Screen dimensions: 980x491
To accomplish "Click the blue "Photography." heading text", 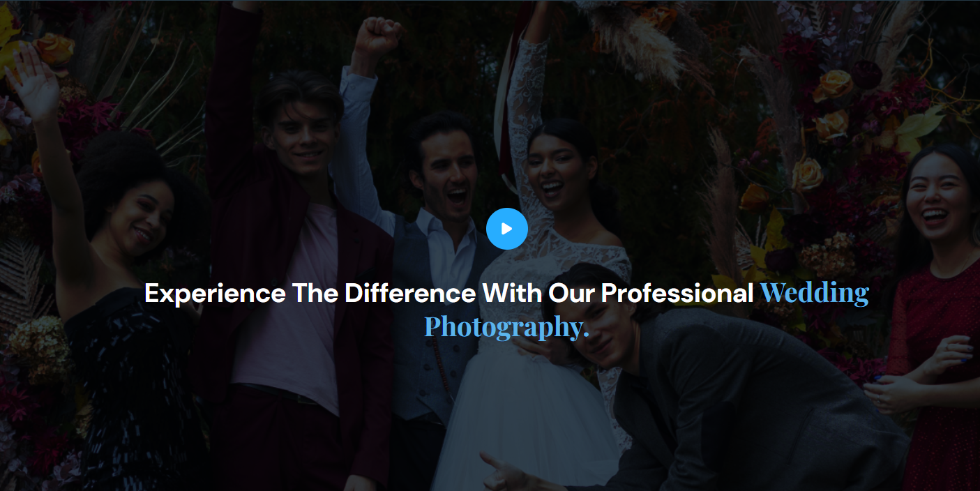I will tap(507, 327).
